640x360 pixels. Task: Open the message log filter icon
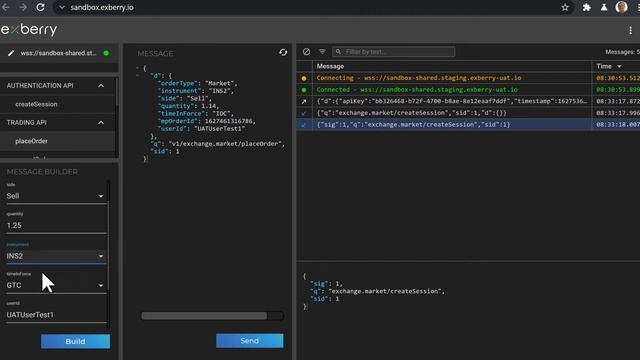[x=322, y=51]
